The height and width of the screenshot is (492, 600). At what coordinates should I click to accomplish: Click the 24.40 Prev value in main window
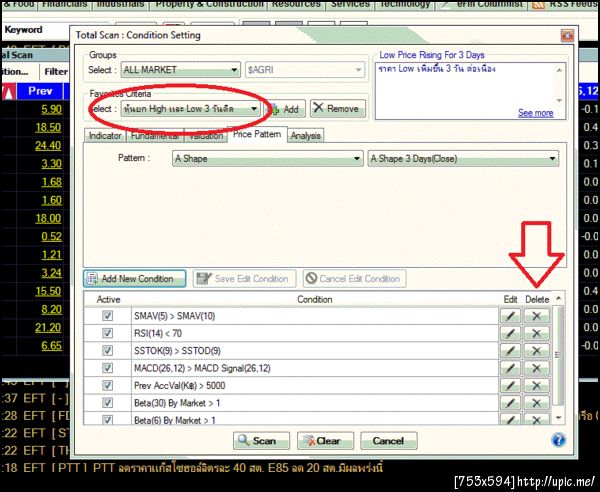[48, 145]
